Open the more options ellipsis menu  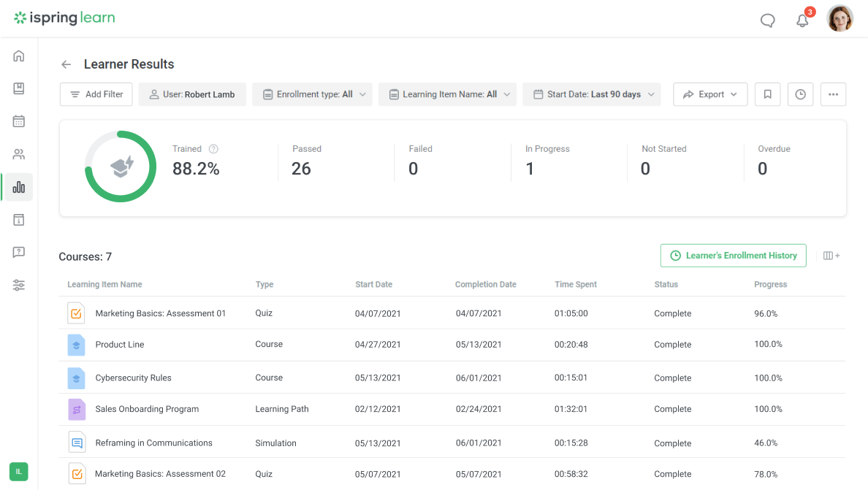(x=833, y=94)
